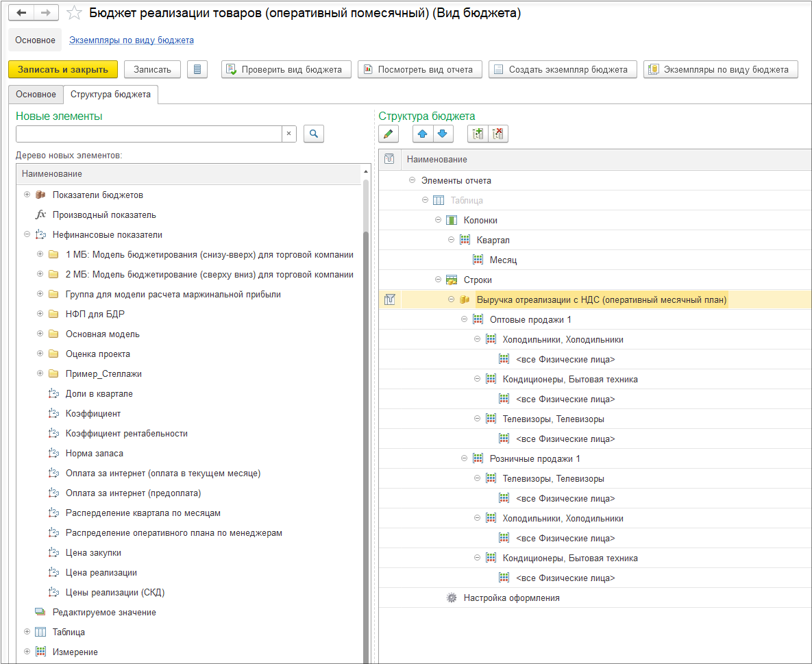Select the Структура бюджета tab
Viewport: 812px width, 664px height.
pos(110,95)
